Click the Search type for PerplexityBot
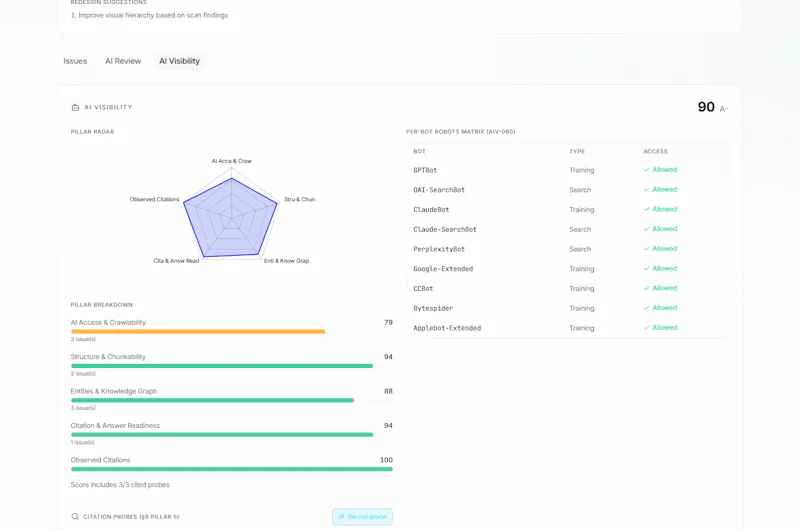This screenshot has width=800, height=530. click(580, 249)
